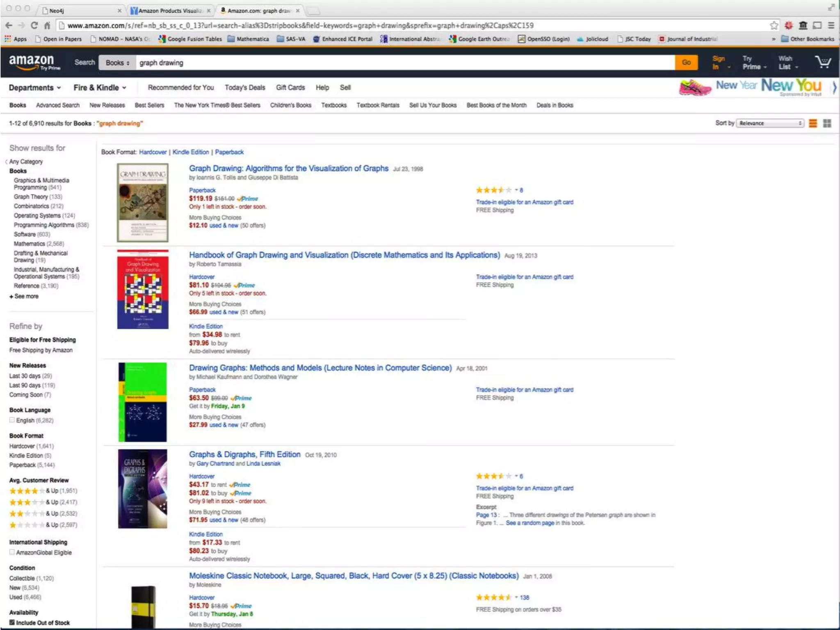Viewport: 840px width, 630px height.
Task: Switch to list view layout icon
Action: (x=813, y=123)
